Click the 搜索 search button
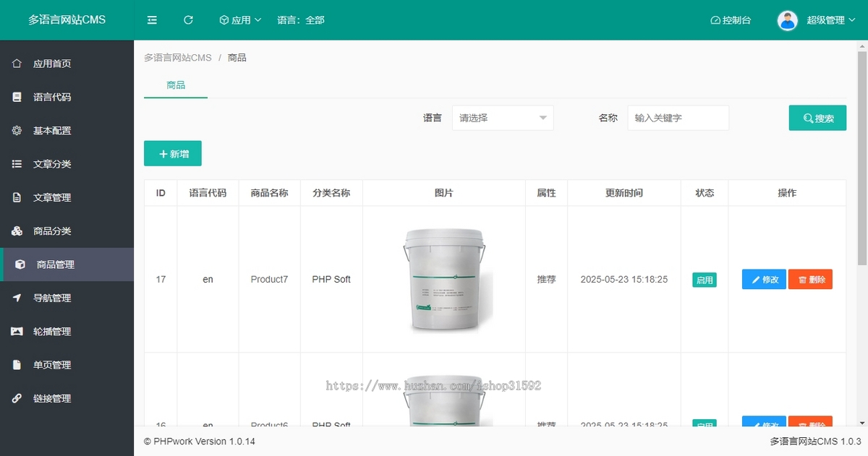This screenshot has height=456, width=868. click(817, 118)
